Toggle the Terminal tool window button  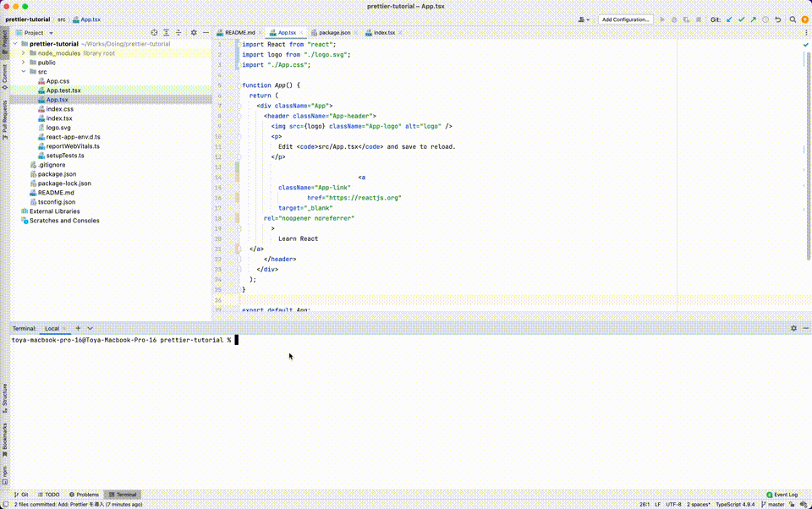pyautogui.click(x=124, y=495)
